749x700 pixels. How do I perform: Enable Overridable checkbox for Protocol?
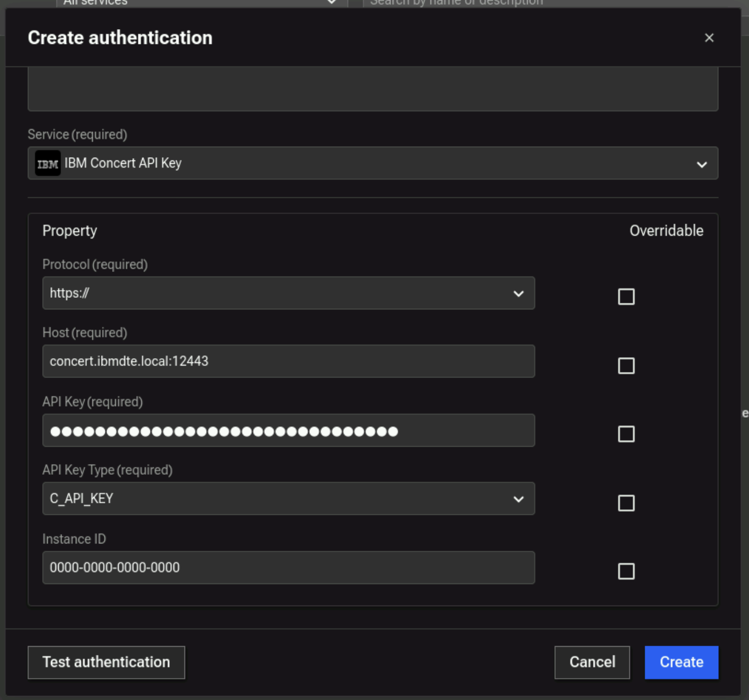(626, 297)
